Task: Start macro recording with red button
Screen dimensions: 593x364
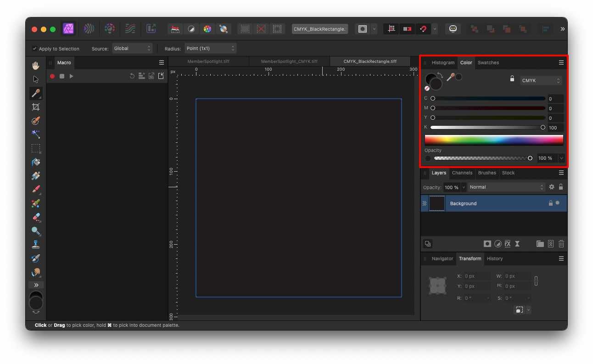Action: click(x=52, y=76)
